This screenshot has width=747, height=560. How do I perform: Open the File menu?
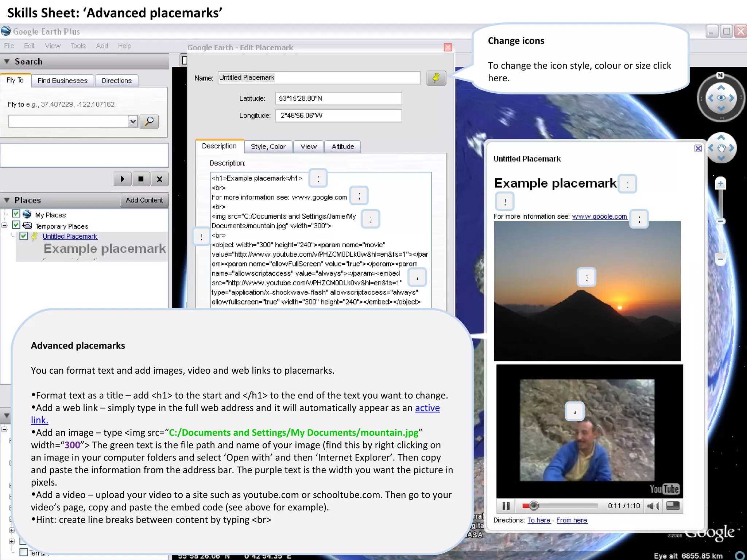point(9,46)
